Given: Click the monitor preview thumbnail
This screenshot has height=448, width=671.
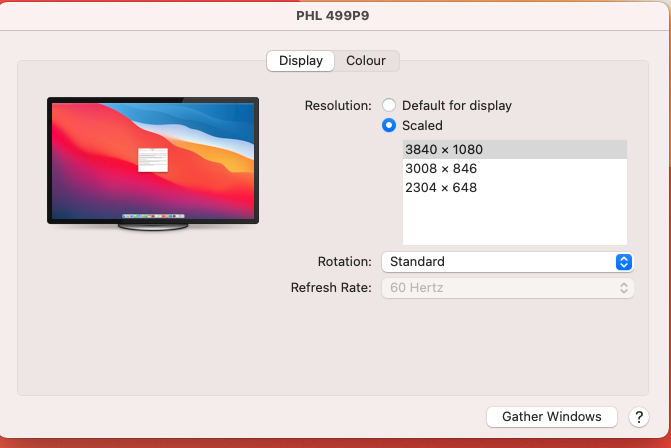Looking at the screenshot, I should tap(153, 163).
